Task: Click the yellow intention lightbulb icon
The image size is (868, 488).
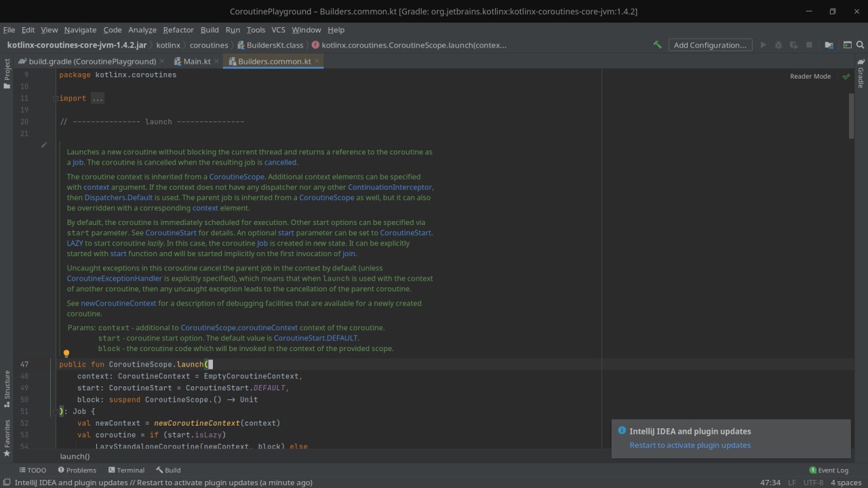Action: (66, 354)
